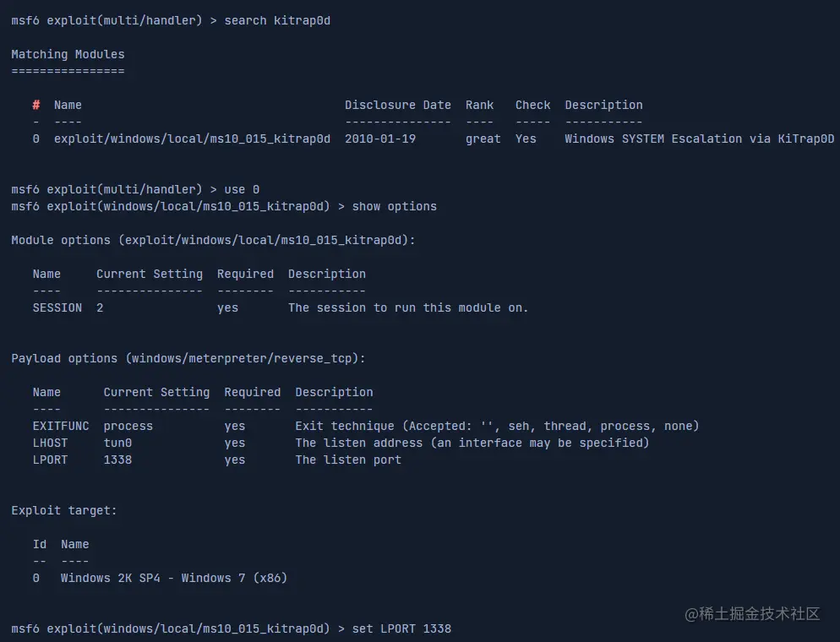The height and width of the screenshot is (642, 840).
Task: Click module path 'exploit/windows/local/ms10_015_kitrap0d' in results row
Action: pyautogui.click(x=192, y=139)
